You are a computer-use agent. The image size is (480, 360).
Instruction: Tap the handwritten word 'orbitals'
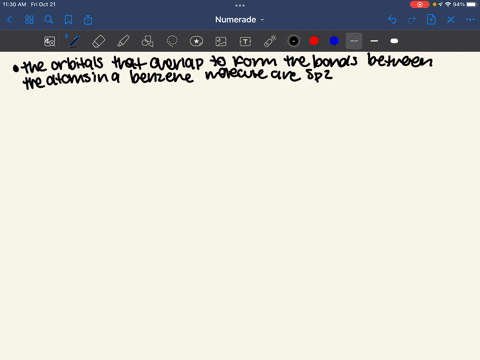click(x=77, y=63)
